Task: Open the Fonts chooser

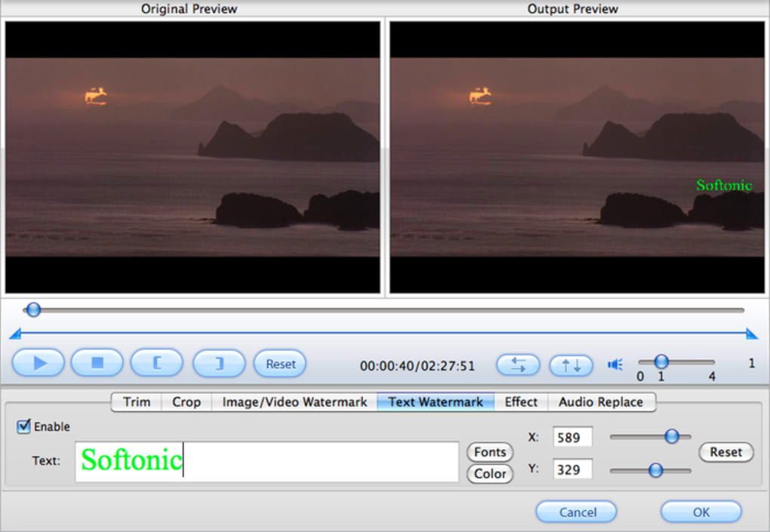Action: point(490,451)
